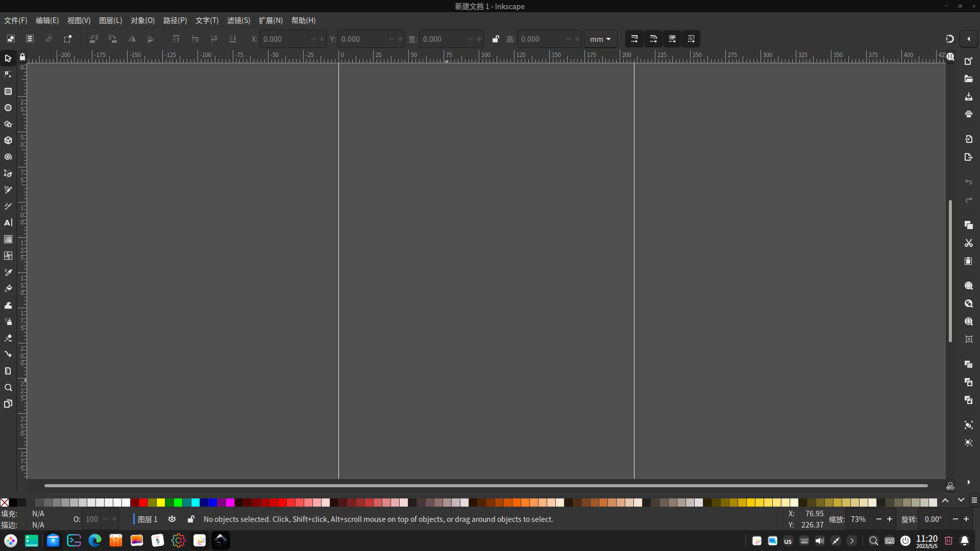
Task: Open the 图层 1 layer selector
Action: point(148,519)
